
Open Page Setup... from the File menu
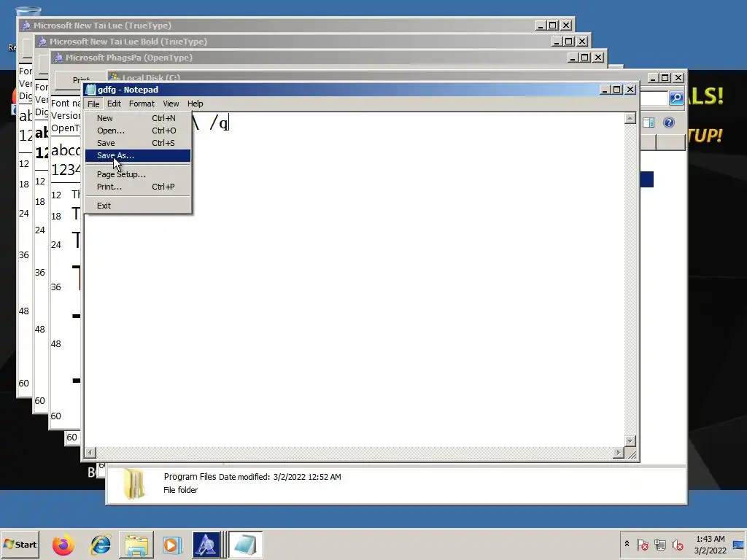pos(138,174)
